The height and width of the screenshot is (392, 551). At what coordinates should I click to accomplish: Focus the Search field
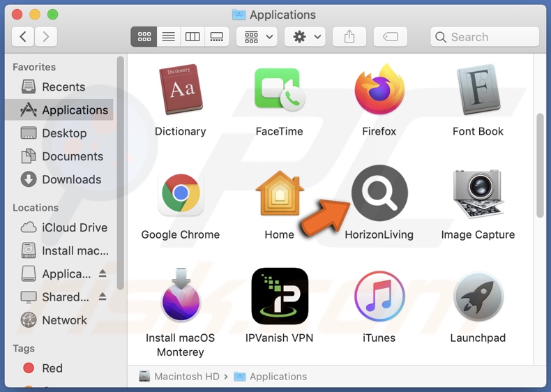(485, 36)
